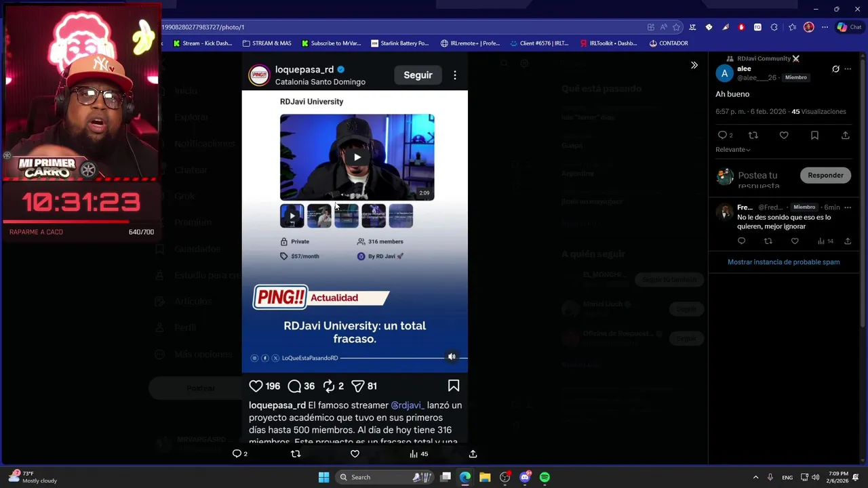Click 'Mostrar instancia de probable spam'
868x488 pixels.
pos(783,262)
